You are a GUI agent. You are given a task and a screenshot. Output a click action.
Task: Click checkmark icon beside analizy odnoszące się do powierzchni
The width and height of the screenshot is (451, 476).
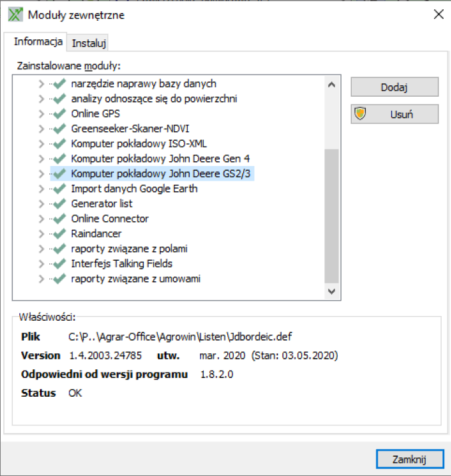[60, 99]
